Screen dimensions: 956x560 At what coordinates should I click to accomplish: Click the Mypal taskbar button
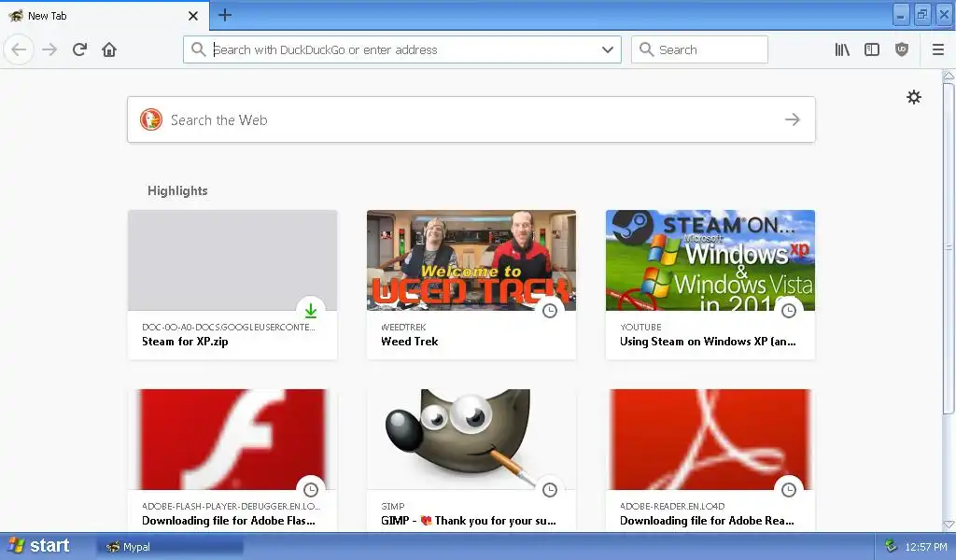click(x=170, y=547)
